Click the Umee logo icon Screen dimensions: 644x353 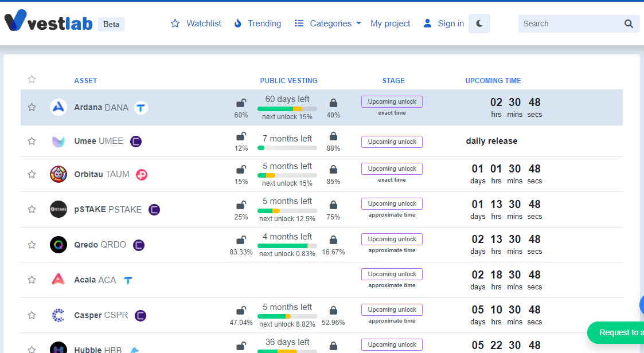58,141
